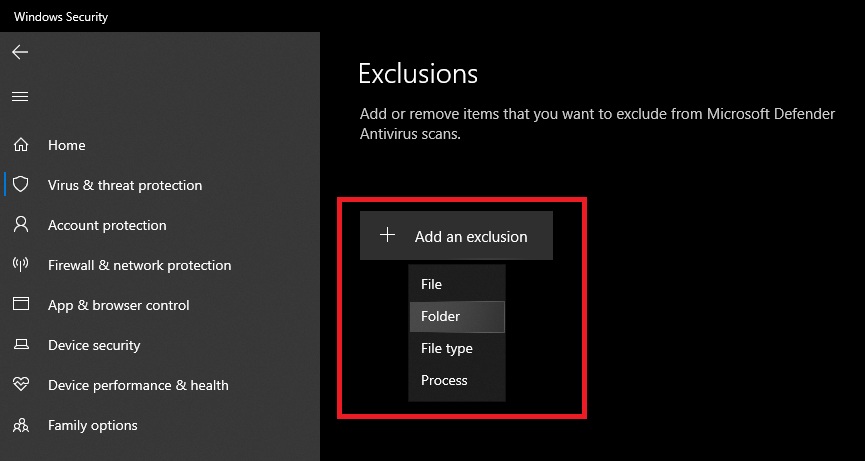This screenshot has width=865, height=461.
Task: Click the Firewall & network protection antenna icon
Action: (20, 265)
